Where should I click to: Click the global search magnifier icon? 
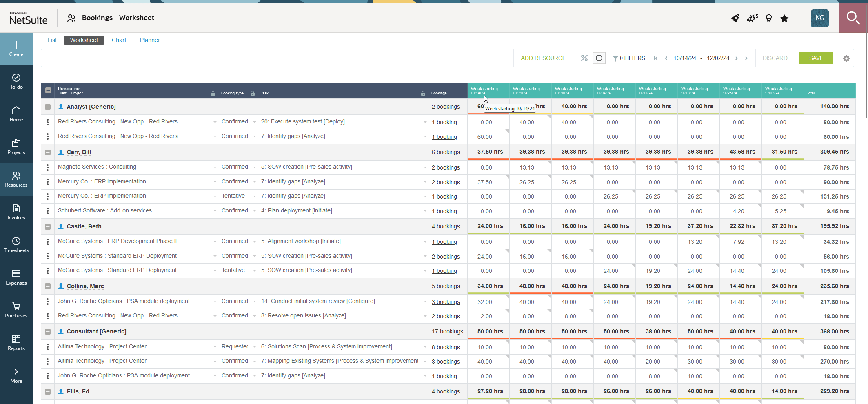853,18
